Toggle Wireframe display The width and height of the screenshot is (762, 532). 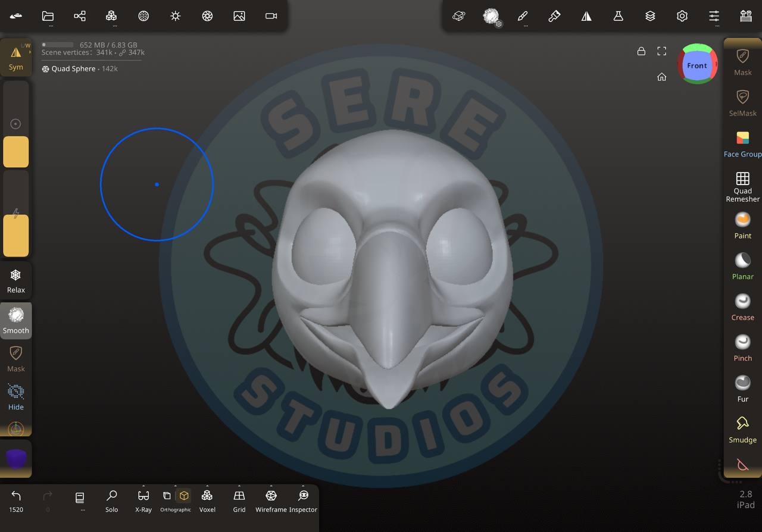click(271, 500)
